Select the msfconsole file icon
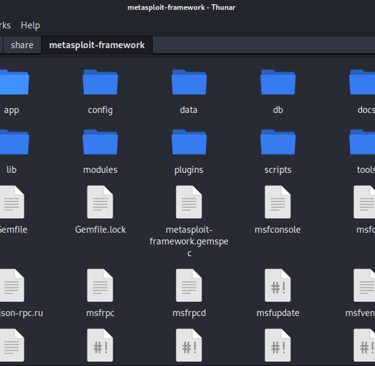This screenshot has height=366, width=375. pyautogui.click(x=278, y=202)
